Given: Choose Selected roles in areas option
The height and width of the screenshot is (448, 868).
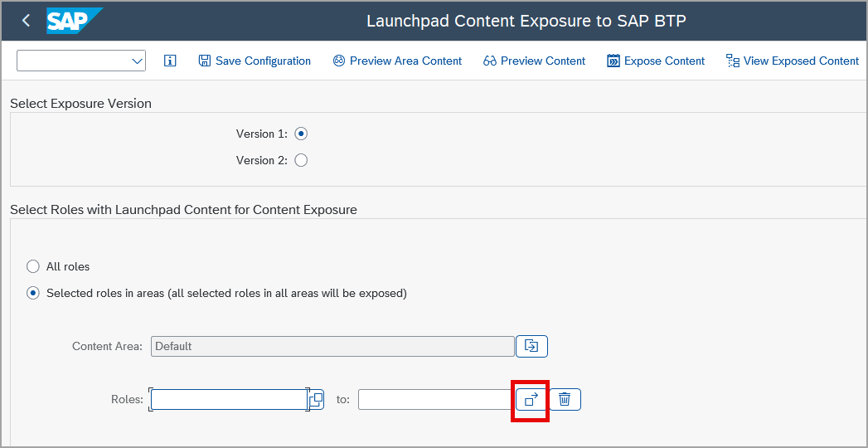Looking at the screenshot, I should click(x=33, y=293).
